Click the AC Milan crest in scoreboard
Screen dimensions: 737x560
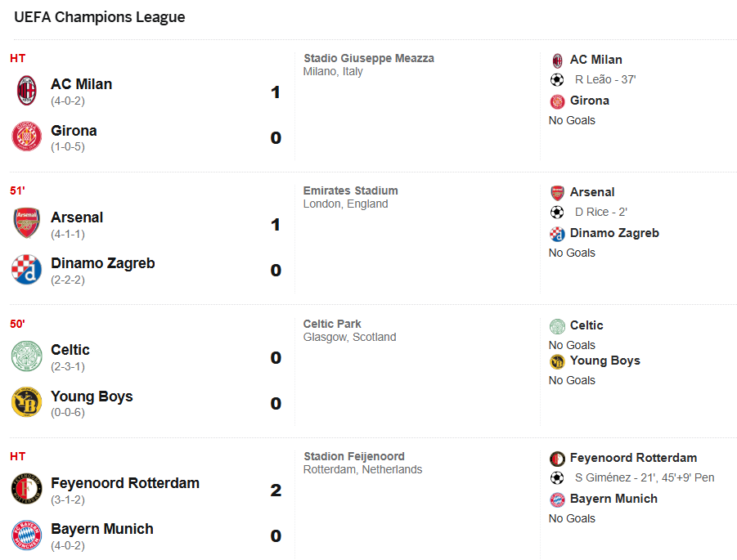tap(27, 91)
